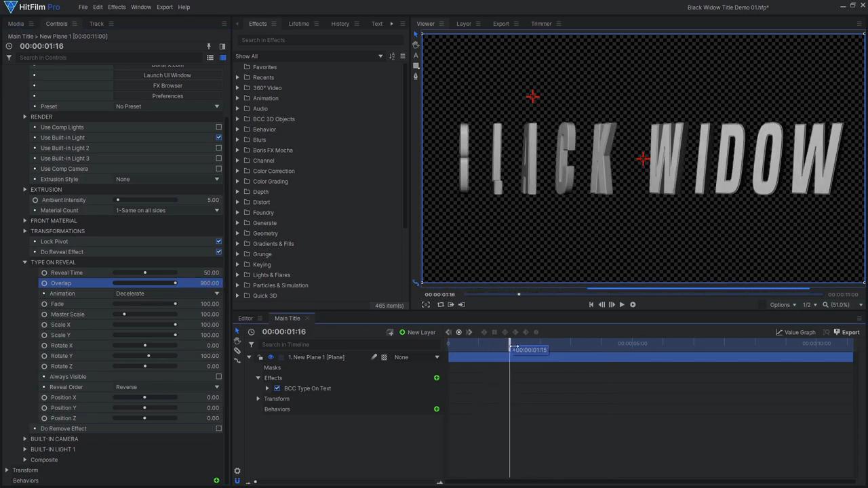The image size is (868, 488).
Task: Open the Reveal Order dropdown
Action: [x=167, y=387]
